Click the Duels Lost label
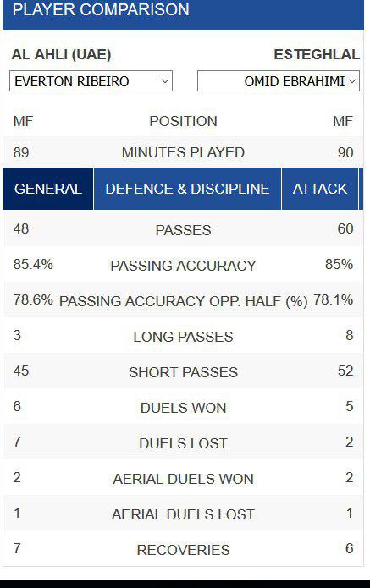 [x=183, y=443]
